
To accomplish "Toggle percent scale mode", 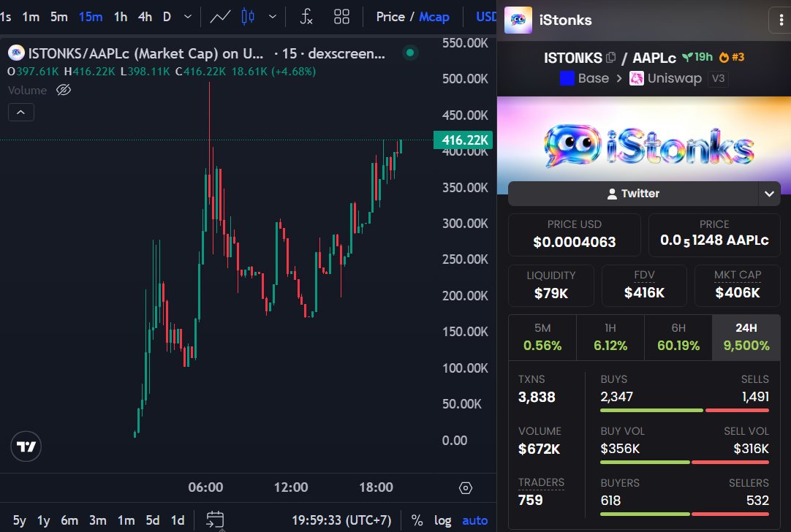I will tap(417, 520).
